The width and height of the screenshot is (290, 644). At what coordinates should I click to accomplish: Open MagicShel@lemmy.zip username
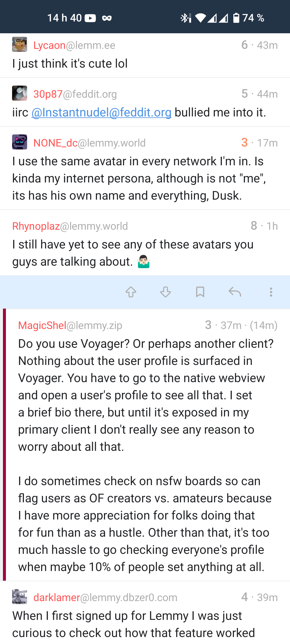coord(70,325)
